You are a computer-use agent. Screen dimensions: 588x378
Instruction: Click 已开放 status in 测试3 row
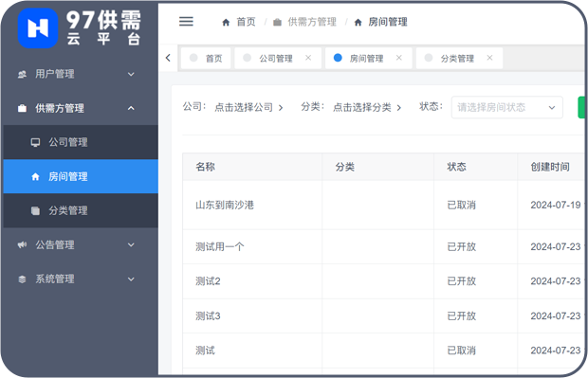pyautogui.click(x=461, y=316)
